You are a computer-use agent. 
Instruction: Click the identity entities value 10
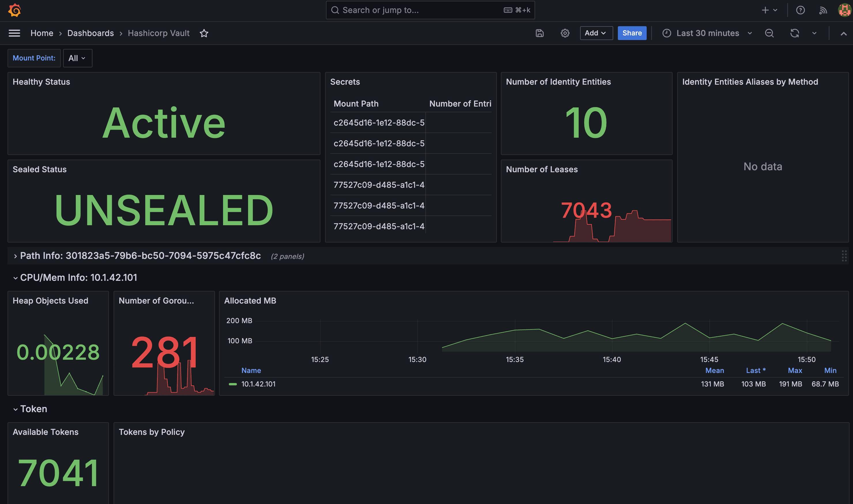586,123
